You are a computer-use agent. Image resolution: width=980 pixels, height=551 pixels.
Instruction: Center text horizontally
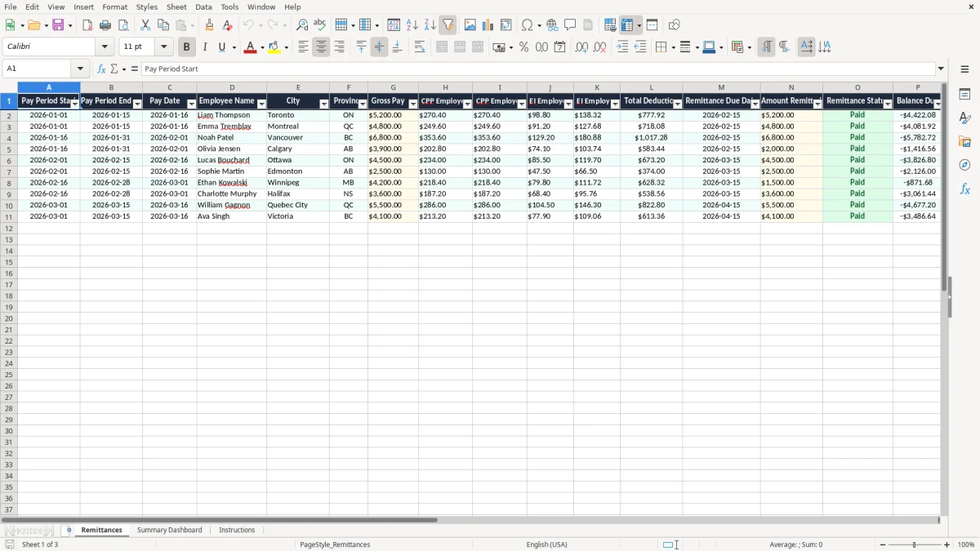(321, 47)
